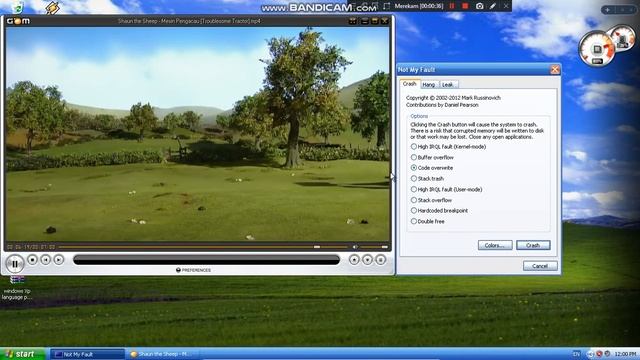Click the system clock showing 12:00 PM
Viewport: 640px width, 360px height.
point(625,354)
